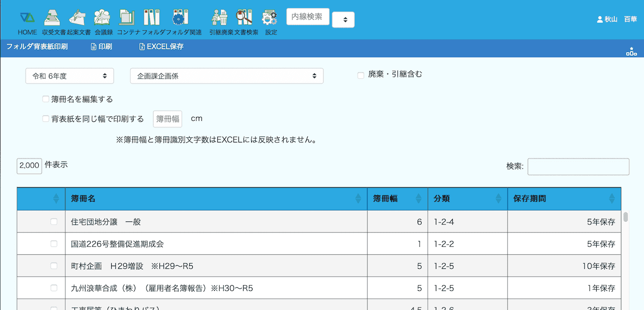
Task: Enable the 廃棄・引継含む checkbox
Action: [x=361, y=75]
